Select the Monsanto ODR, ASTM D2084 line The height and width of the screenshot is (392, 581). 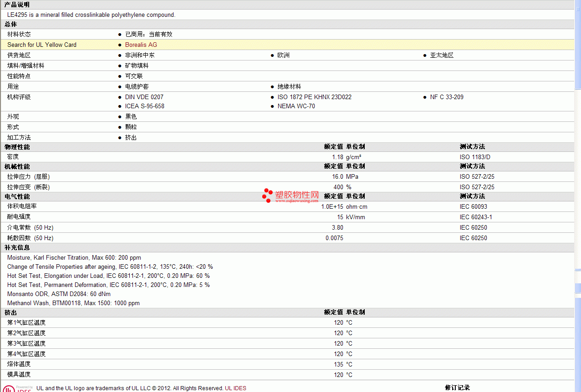pos(59,294)
